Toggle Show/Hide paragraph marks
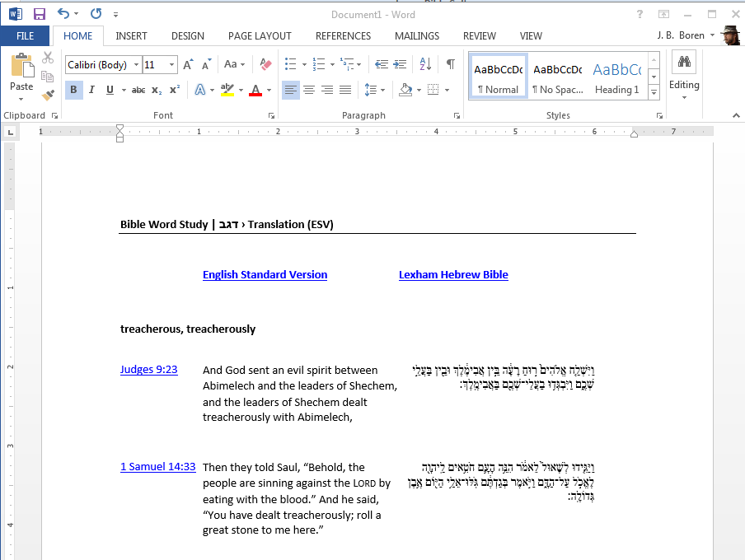745x560 pixels. (451, 64)
